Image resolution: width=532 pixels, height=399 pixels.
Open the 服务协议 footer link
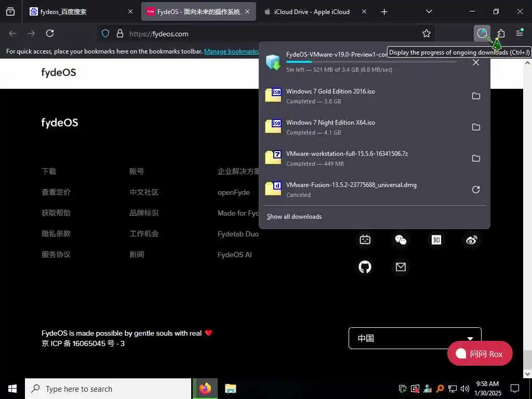click(56, 255)
